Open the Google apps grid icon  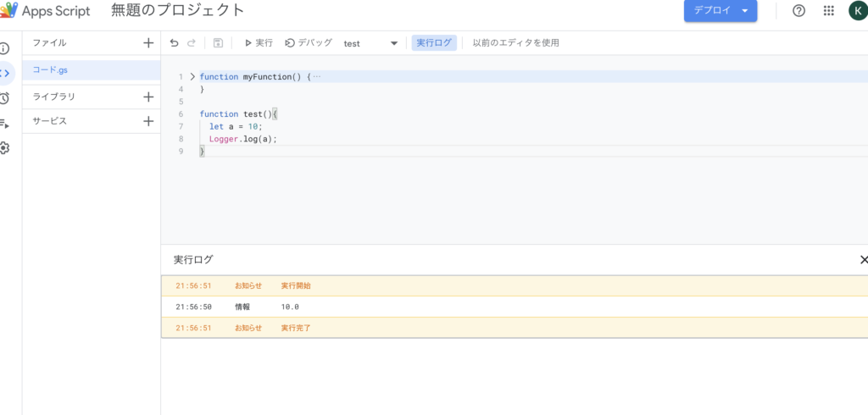[829, 11]
